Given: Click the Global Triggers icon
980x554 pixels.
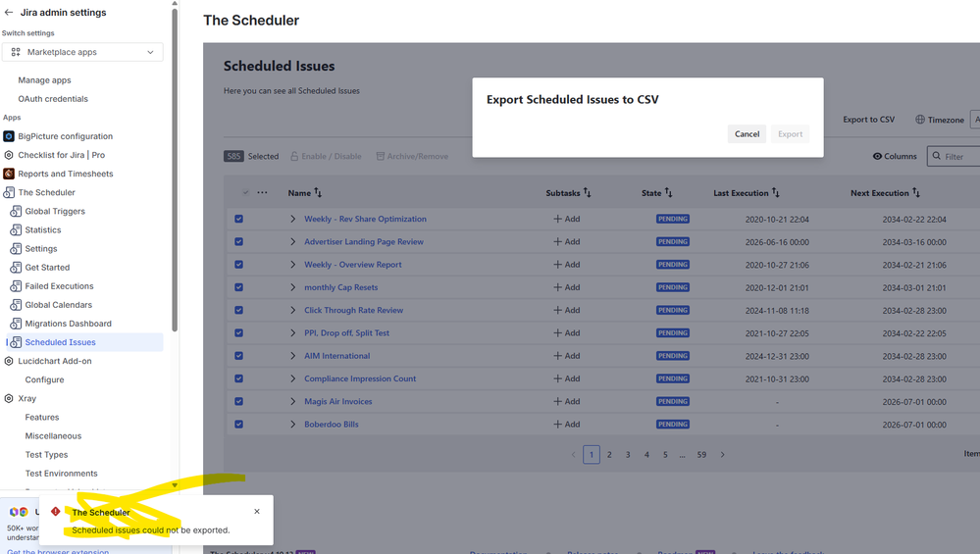Looking at the screenshot, I should [16, 211].
